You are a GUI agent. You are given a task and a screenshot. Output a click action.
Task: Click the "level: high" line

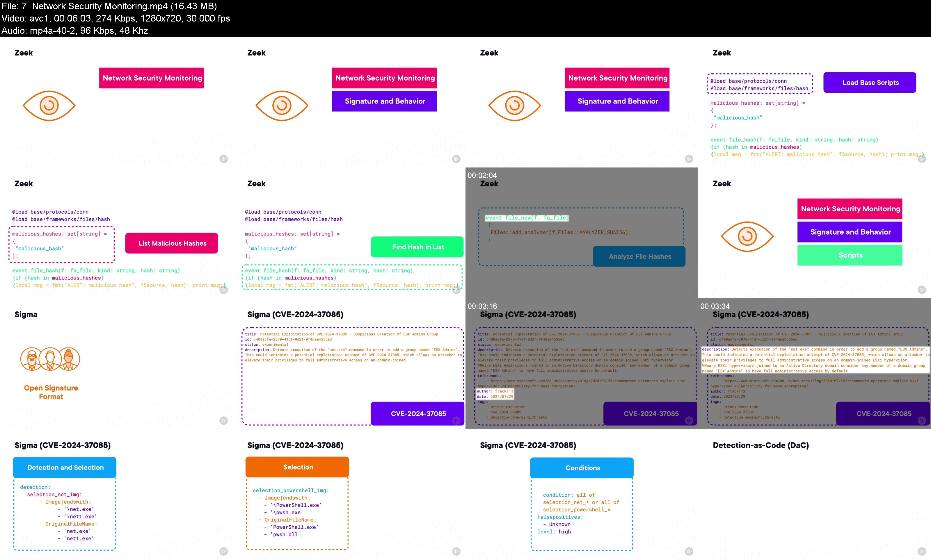(x=554, y=531)
